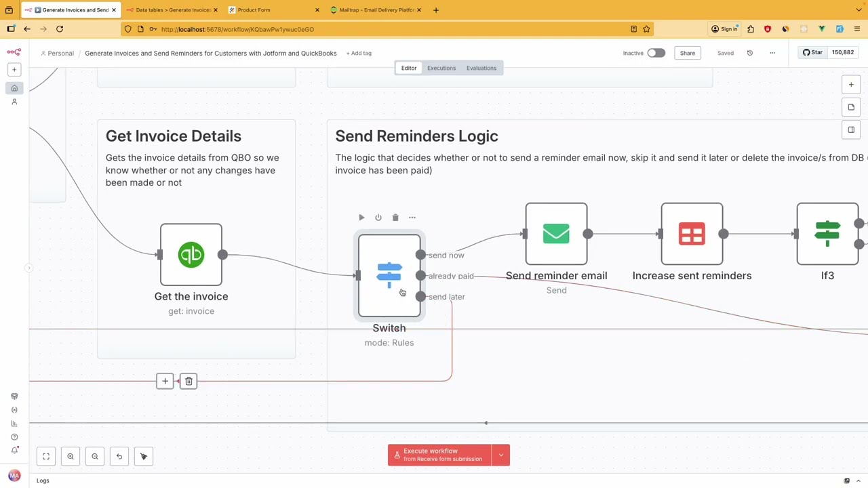Toggle the workflow Inactive activation switch
Screen dimensions: 868x488
coord(656,53)
